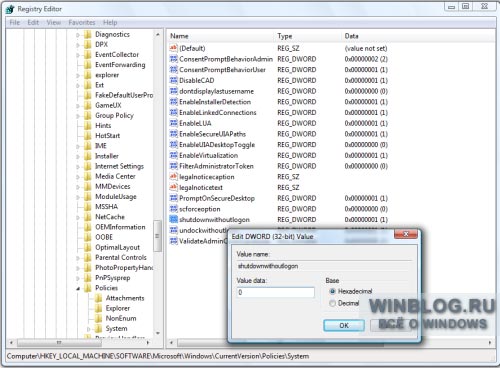The width and height of the screenshot is (500, 368).
Task: Click the shutdownwithoutlogon value icon
Action: point(173,219)
